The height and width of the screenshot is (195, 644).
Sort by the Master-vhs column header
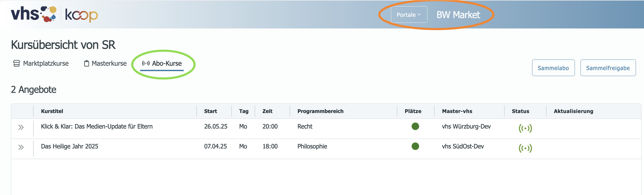[457, 111]
